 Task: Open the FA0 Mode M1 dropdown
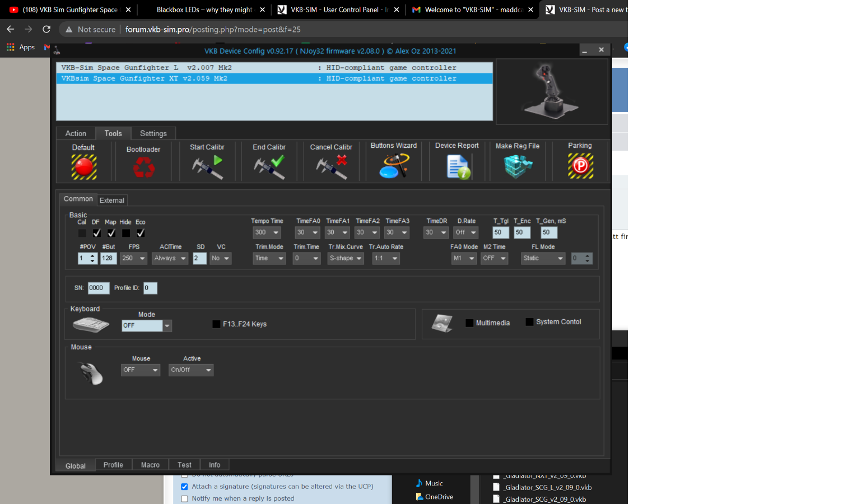pyautogui.click(x=464, y=258)
